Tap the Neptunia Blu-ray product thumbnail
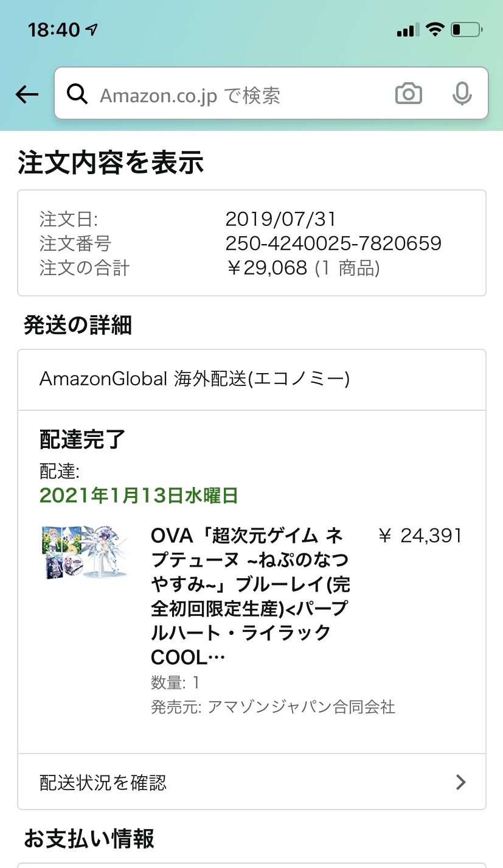Viewport: 503px width, 868px height. click(85, 553)
